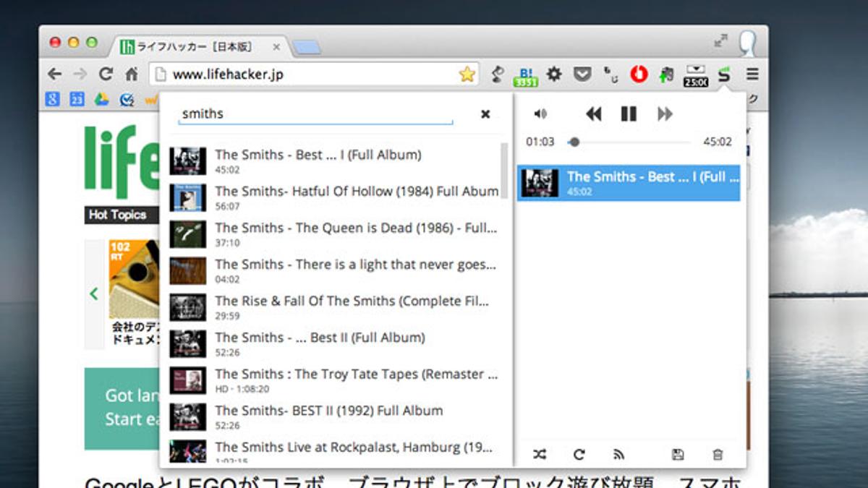Click The Smiths Live at Rockpalast thumbnail
Viewport: 868px width, 488px height.
point(187,450)
